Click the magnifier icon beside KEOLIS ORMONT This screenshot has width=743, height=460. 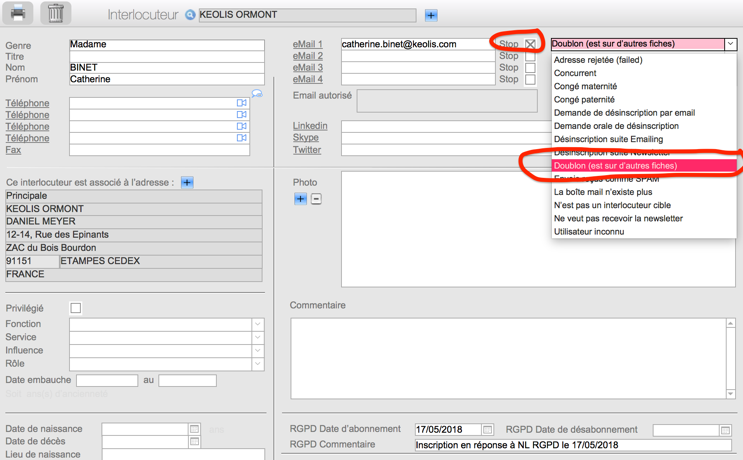pos(190,15)
